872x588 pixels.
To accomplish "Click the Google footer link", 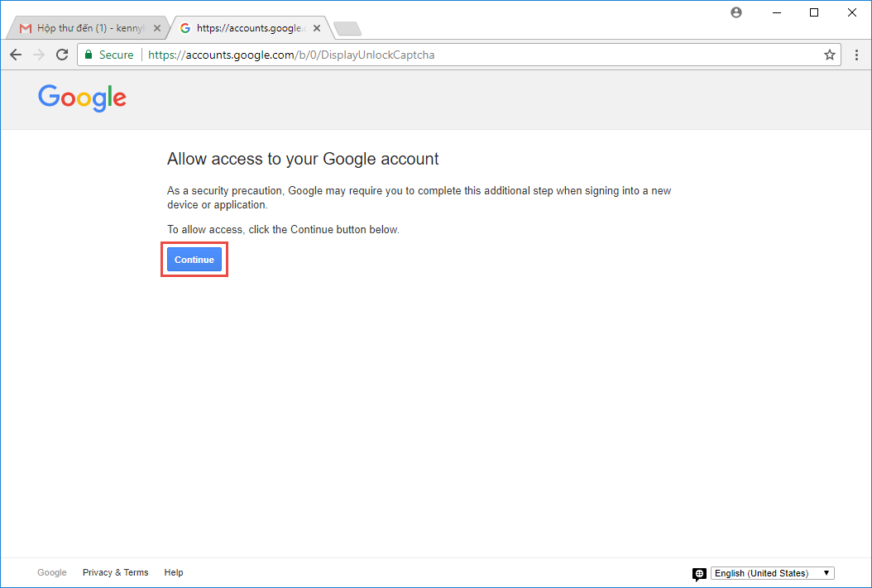I will pyautogui.click(x=52, y=572).
